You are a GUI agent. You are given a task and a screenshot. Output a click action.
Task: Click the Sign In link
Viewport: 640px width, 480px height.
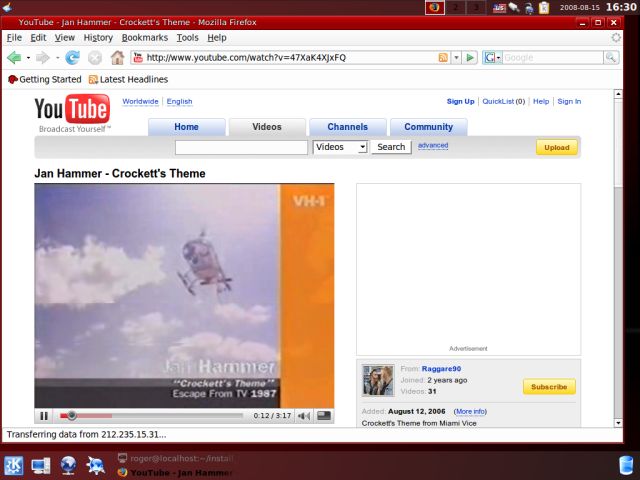[x=569, y=101]
